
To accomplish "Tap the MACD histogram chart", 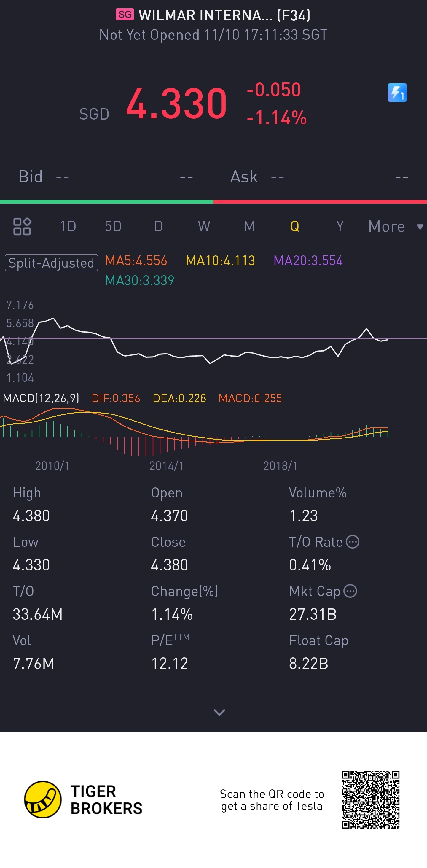I will point(194,432).
